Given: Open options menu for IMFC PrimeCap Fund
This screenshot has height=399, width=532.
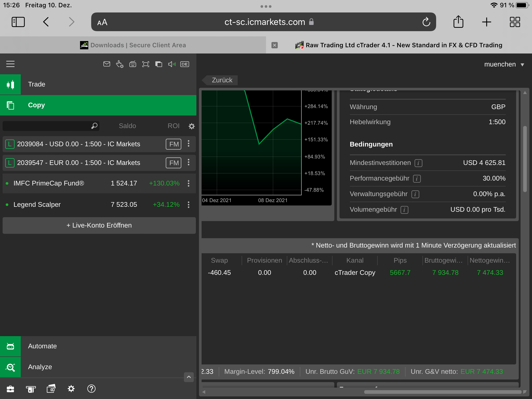Looking at the screenshot, I should click(189, 183).
